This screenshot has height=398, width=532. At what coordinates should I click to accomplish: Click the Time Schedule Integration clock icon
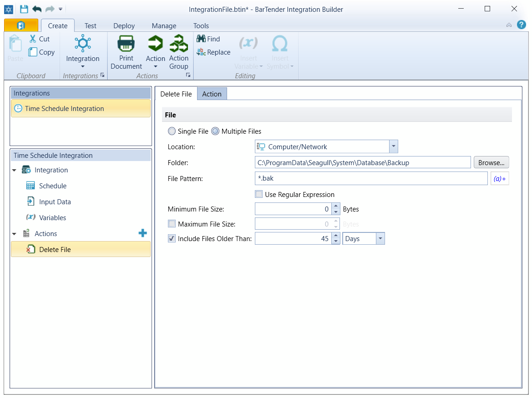click(18, 109)
